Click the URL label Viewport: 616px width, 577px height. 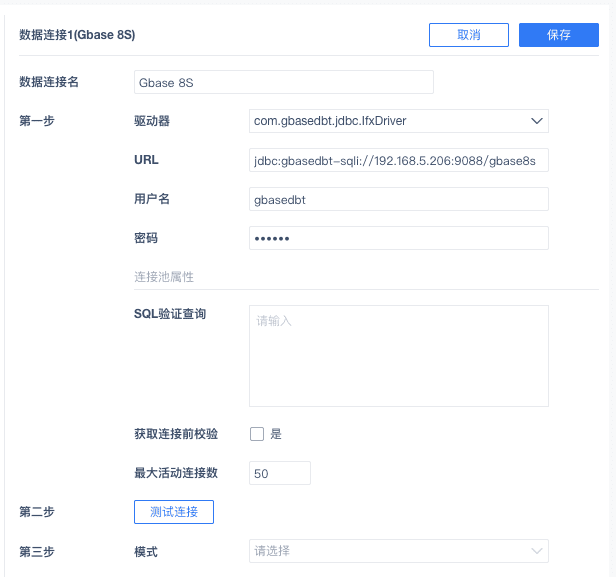(x=146, y=160)
